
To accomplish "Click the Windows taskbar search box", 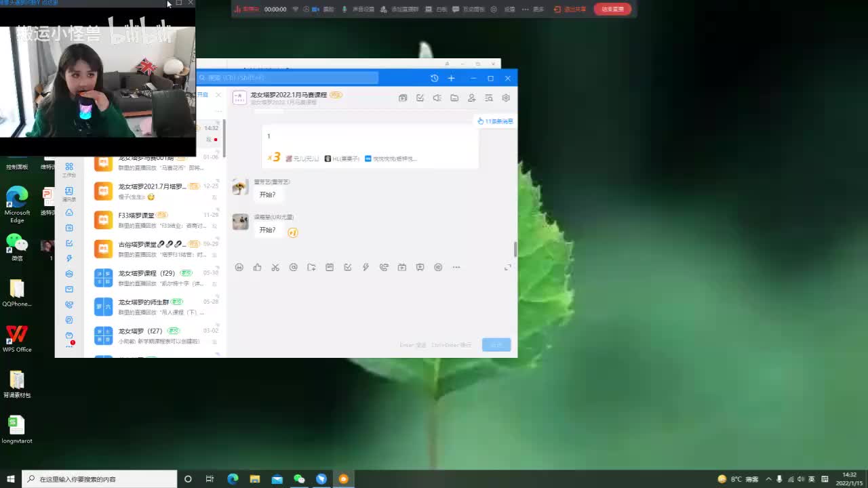I will (x=100, y=479).
